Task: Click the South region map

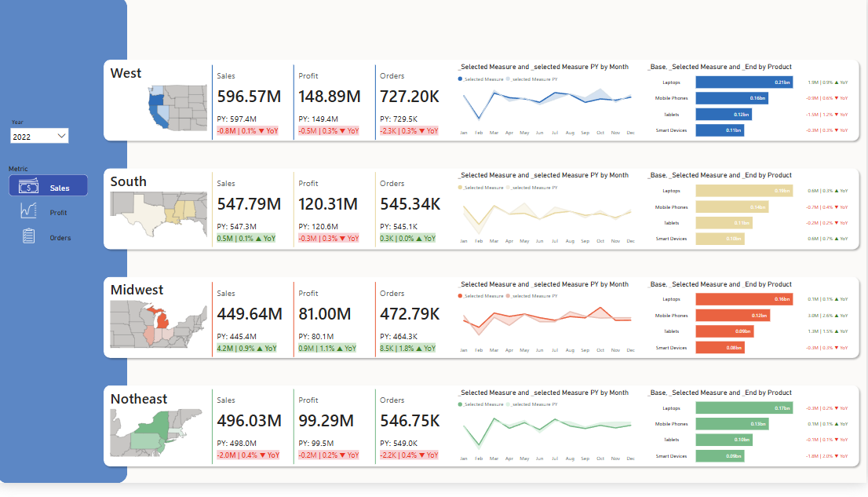Action: click(x=159, y=214)
